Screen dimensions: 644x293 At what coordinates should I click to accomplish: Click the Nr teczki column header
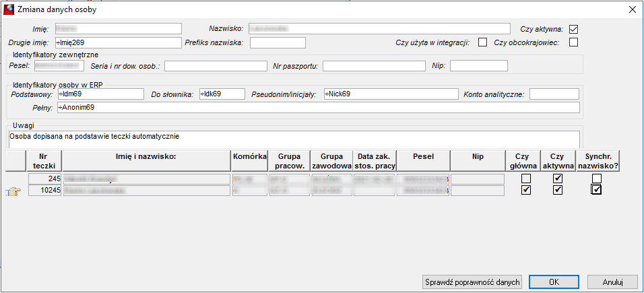point(44,161)
